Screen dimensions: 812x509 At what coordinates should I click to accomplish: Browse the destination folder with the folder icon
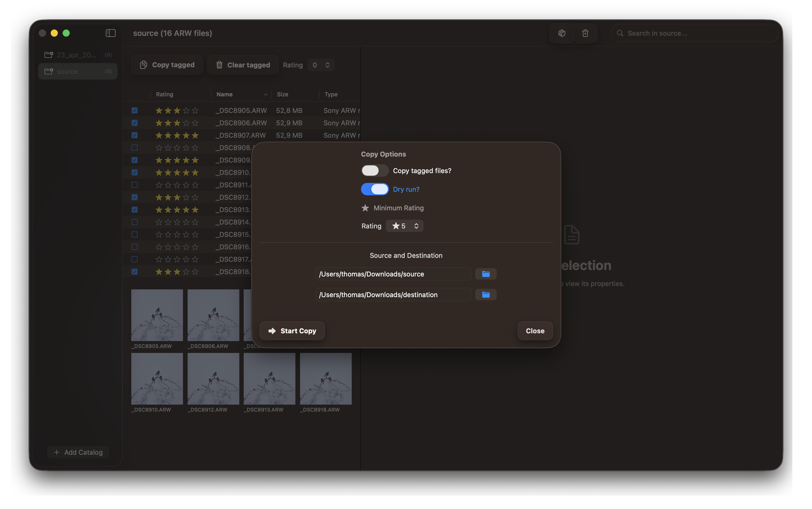click(x=485, y=295)
